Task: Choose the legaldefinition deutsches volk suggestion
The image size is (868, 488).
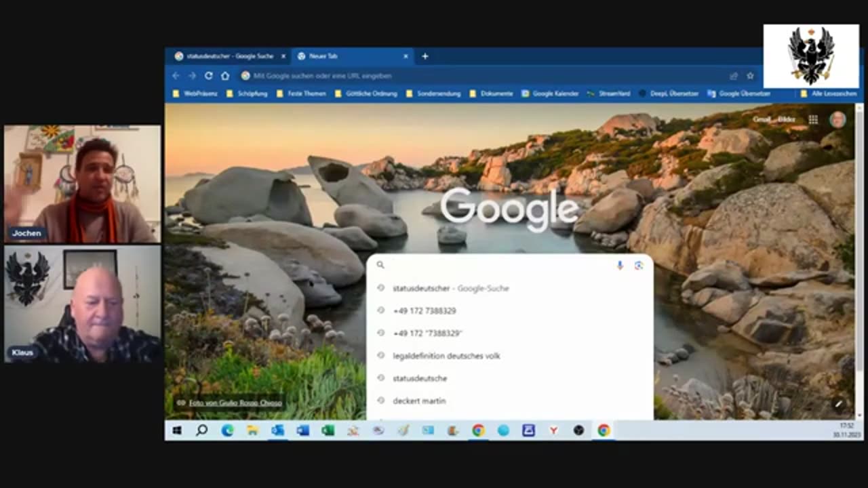Action: [x=510, y=356]
